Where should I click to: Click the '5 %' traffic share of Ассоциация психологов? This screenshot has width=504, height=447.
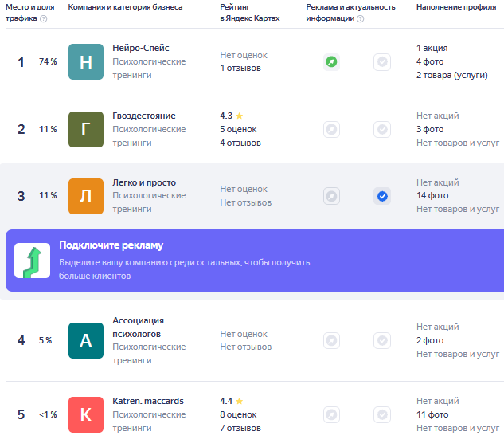pos(45,340)
